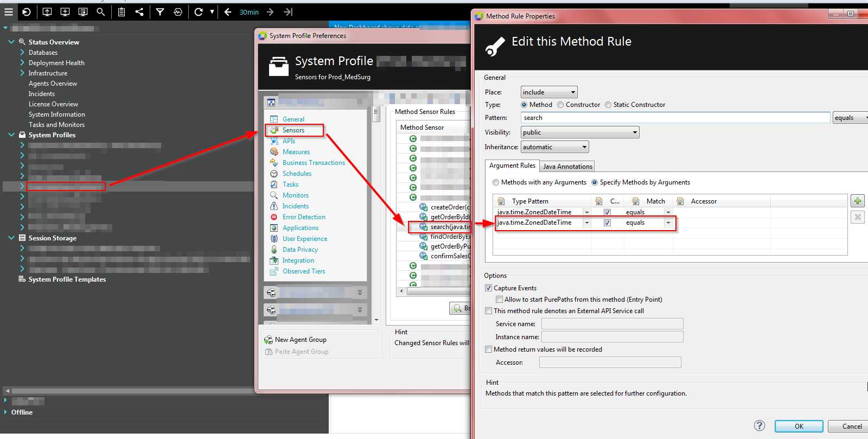This screenshot has height=439, width=868.
Task: Select License Overview in the tree
Action: (x=53, y=104)
